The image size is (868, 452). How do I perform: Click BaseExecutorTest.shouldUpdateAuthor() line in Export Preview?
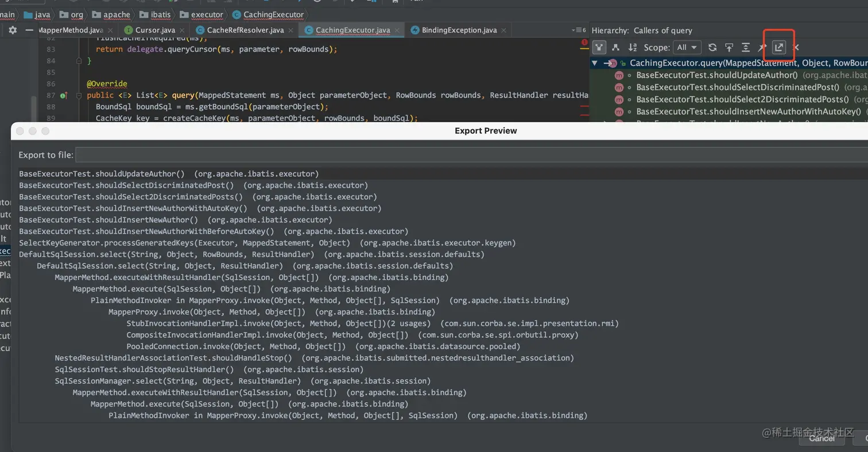click(x=169, y=174)
